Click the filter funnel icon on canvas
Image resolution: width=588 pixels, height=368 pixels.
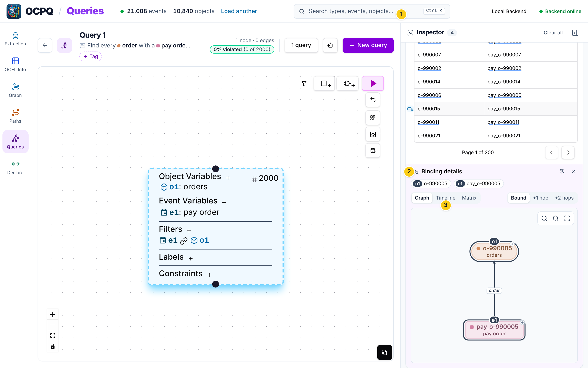[304, 83]
